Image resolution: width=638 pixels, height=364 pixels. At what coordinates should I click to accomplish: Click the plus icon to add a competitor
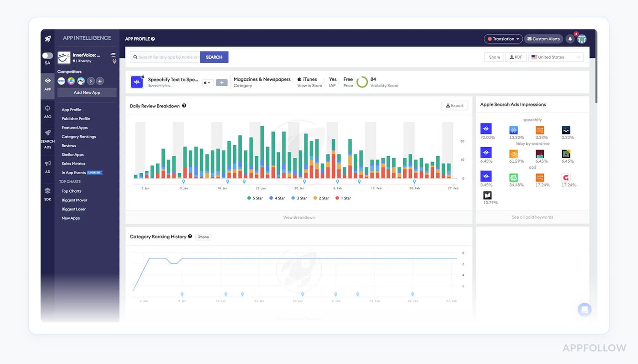click(x=100, y=81)
